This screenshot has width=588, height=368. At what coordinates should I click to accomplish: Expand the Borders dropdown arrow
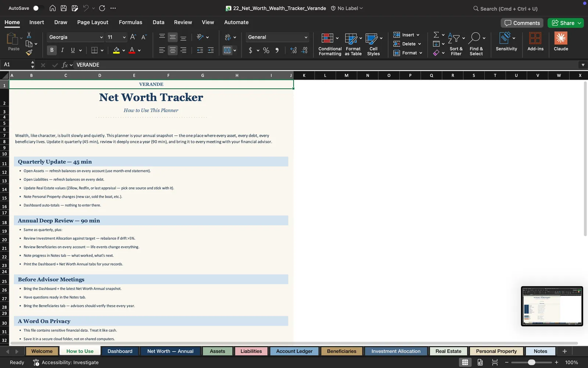[102, 50]
